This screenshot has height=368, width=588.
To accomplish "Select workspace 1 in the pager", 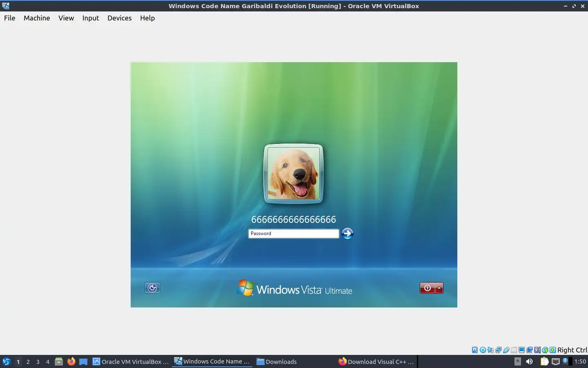I will (18, 361).
